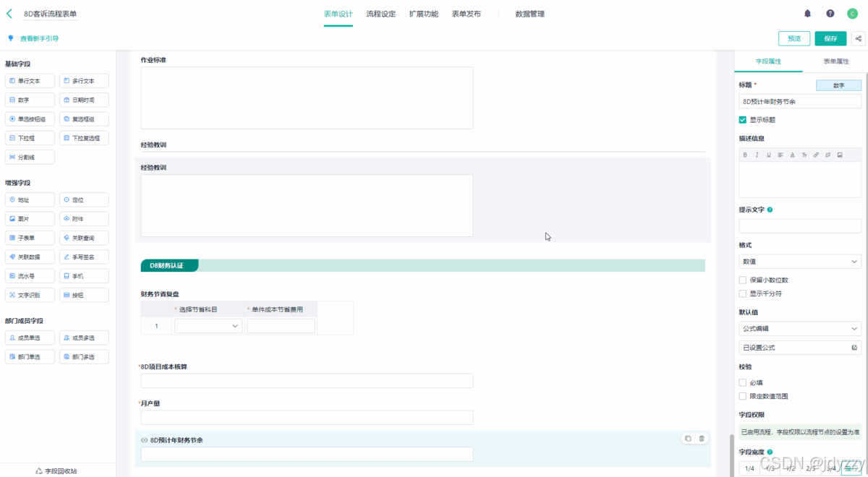868x477 pixels.
Task: Check the 必填 checkbox
Action: pyautogui.click(x=743, y=382)
